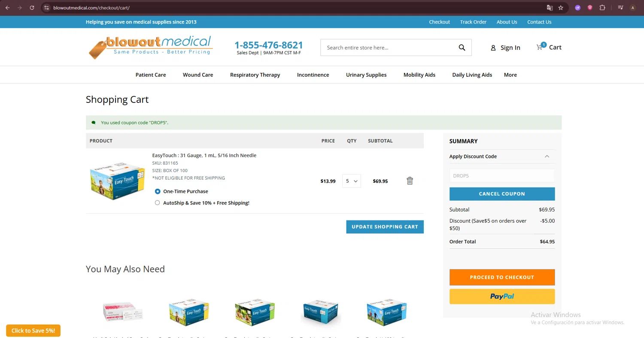This screenshot has height=338, width=644.
Task: Remove EasyTouch item with trash icon
Action: click(410, 181)
